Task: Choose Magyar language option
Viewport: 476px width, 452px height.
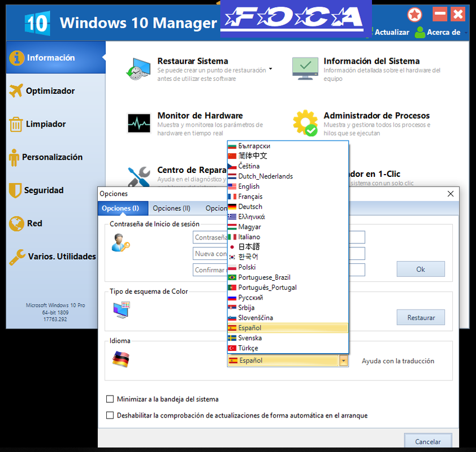Action: point(288,227)
